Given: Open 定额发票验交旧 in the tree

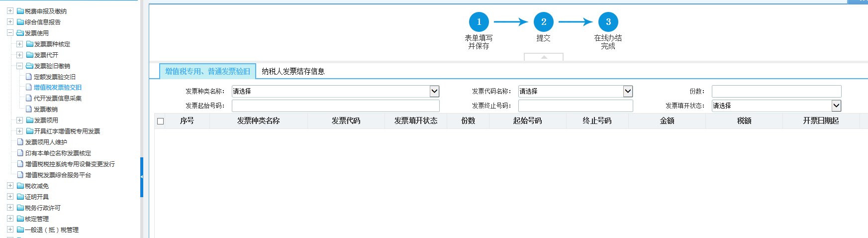Looking at the screenshot, I should [x=55, y=77].
